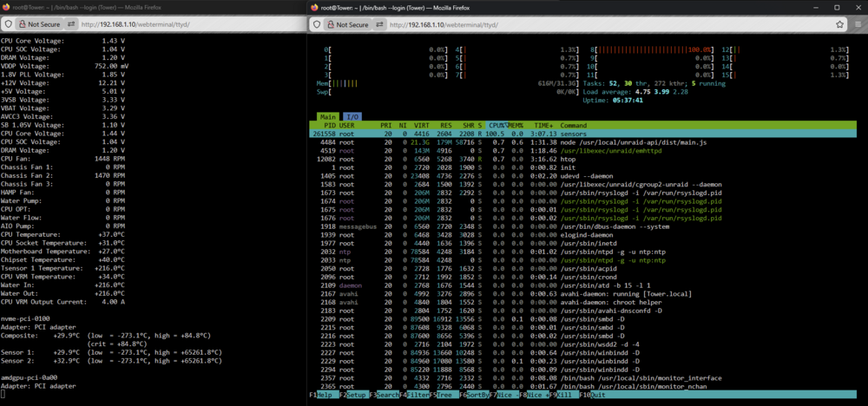The width and height of the screenshot is (868, 406).
Task: Click the tracking protection shield in the left window
Action: [9, 25]
